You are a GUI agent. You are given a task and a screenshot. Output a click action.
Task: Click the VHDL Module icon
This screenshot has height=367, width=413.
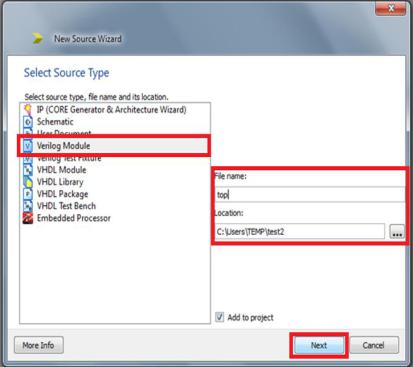click(28, 170)
